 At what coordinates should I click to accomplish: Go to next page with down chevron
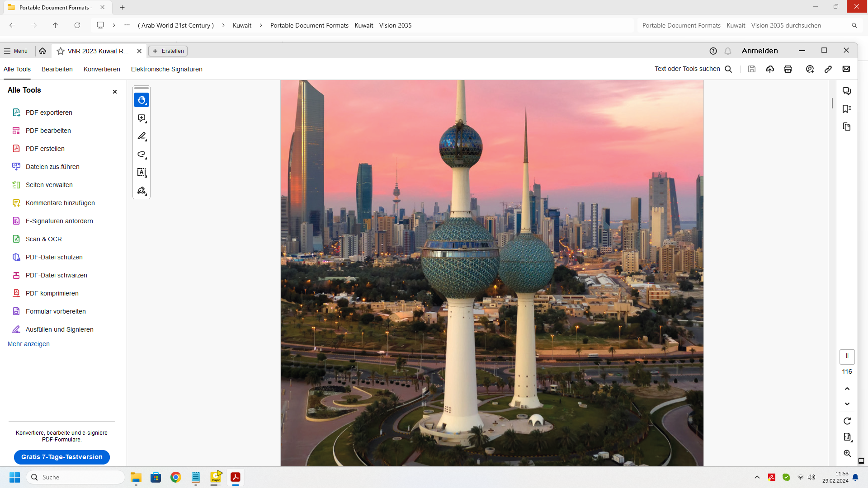tap(847, 404)
